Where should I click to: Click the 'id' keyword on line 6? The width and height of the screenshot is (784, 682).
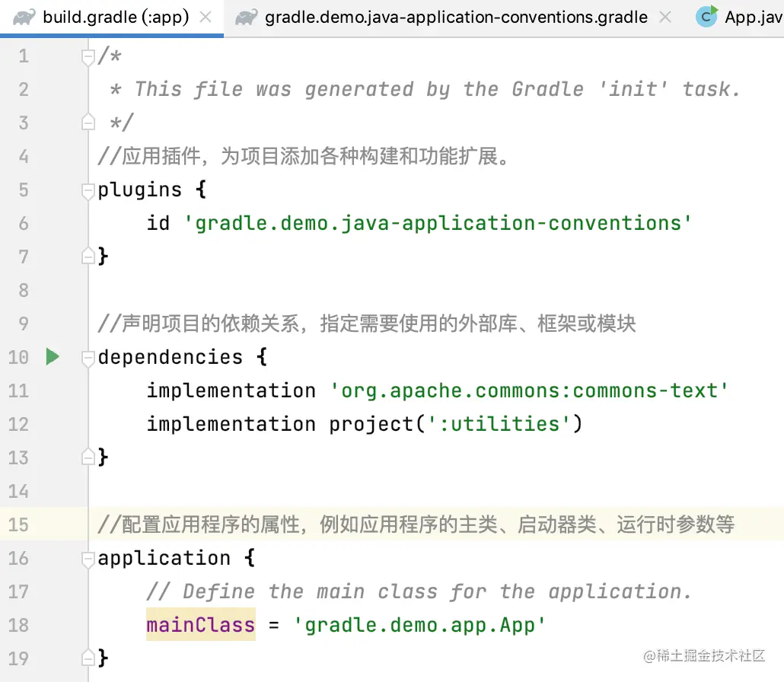coord(158,223)
